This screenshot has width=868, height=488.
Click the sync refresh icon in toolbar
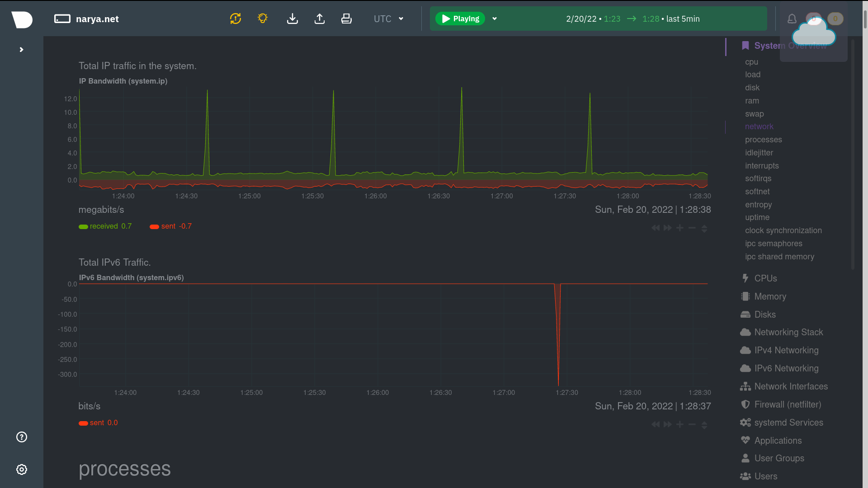(235, 19)
